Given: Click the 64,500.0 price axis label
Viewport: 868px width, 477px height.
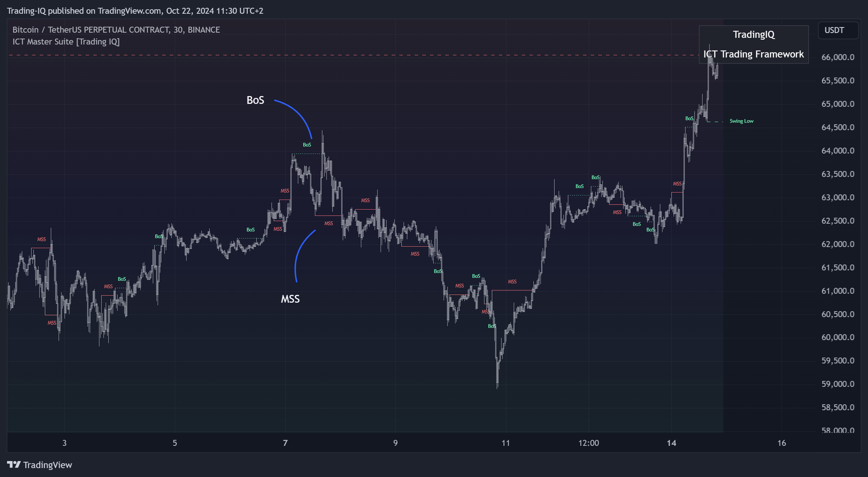Looking at the screenshot, I should (x=838, y=127).
